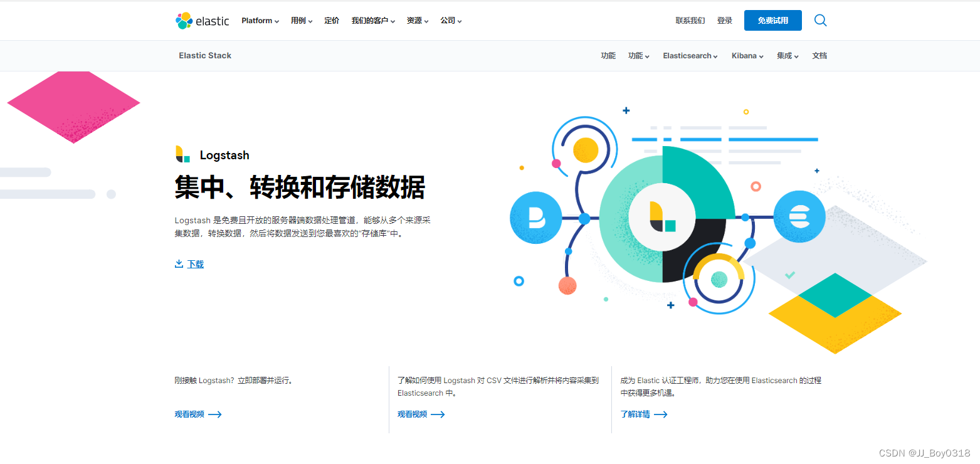Expand the Elasticsearch sub-navigation dropdown
Image resolution: width=980 pixels, height=464 pixels.
click(691, 56)
